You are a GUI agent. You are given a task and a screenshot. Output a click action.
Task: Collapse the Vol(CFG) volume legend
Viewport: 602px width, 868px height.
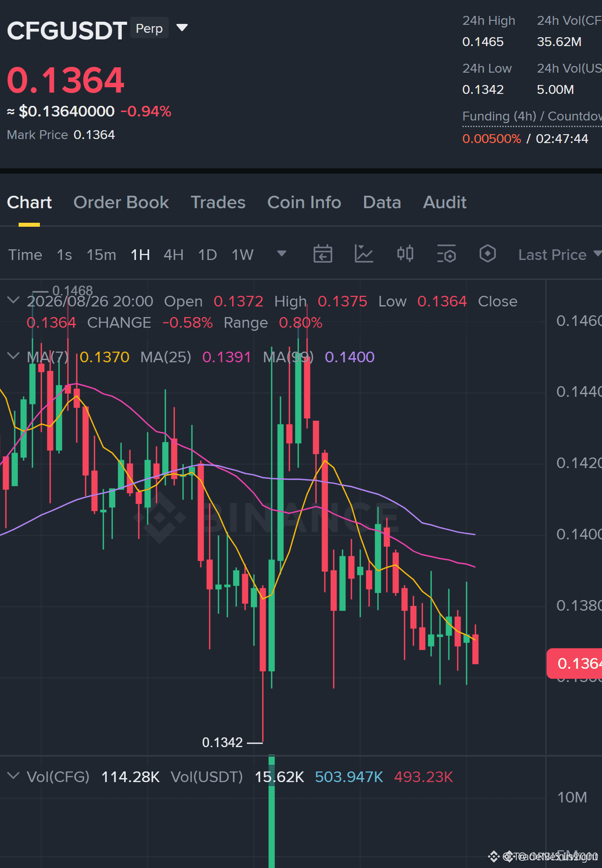click(14, 775)
